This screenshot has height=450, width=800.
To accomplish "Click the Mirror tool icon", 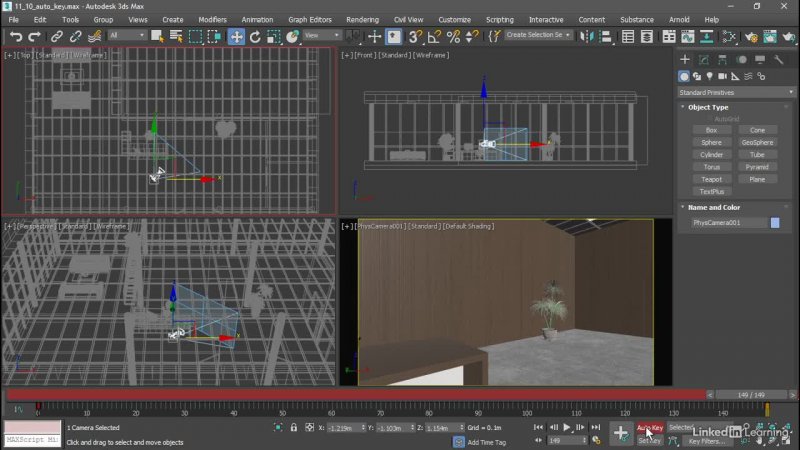I will pos(587,36).
